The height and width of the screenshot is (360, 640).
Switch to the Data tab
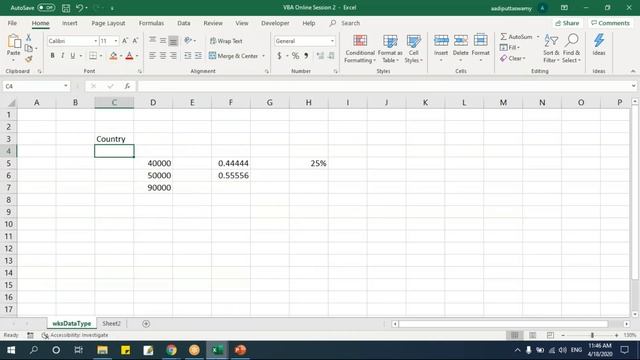184,23
